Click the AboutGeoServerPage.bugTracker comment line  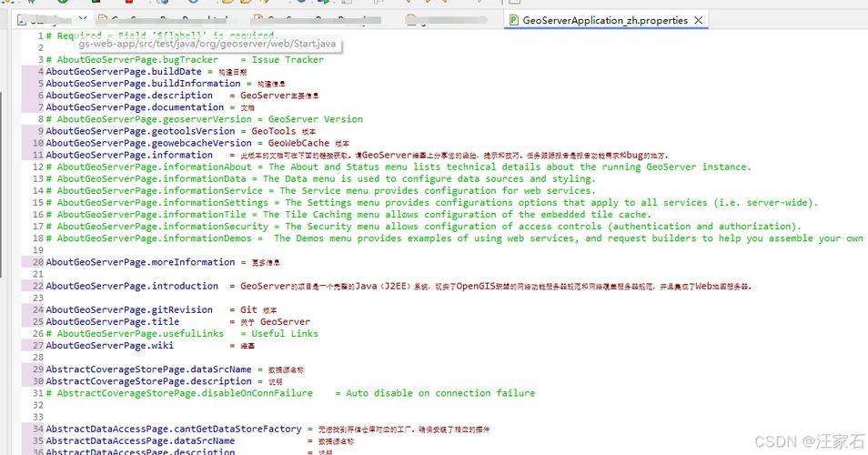tap(185, 60)
